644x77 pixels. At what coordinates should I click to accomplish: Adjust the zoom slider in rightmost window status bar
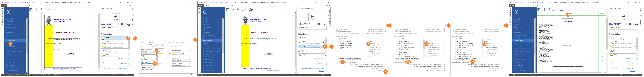point(621,75)
